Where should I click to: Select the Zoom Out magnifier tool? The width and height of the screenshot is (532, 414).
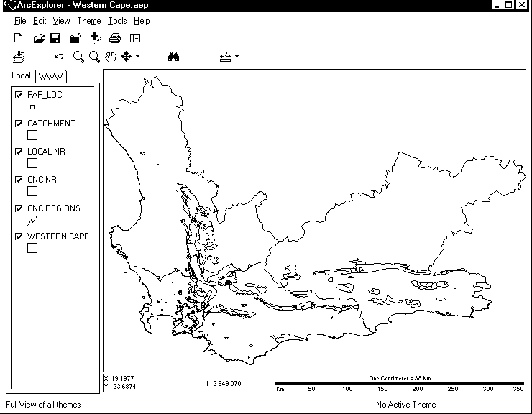[x=94, y=57]
